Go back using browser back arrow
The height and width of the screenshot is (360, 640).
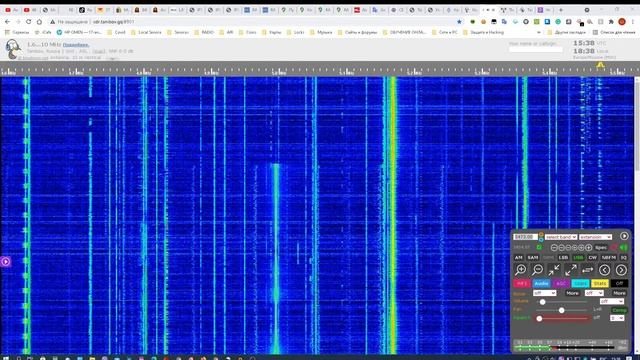click(x=7, y=22)
